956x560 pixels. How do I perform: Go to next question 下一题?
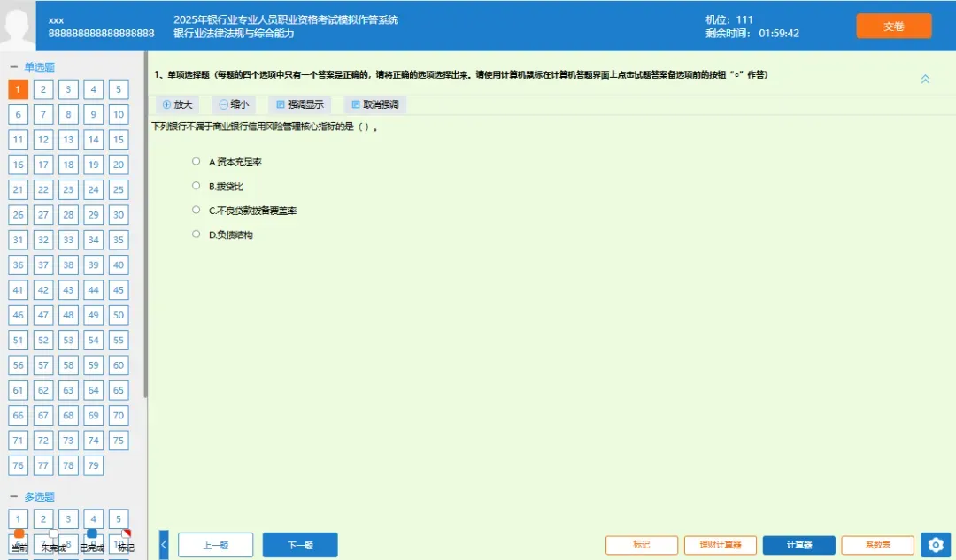coord(300,545)
